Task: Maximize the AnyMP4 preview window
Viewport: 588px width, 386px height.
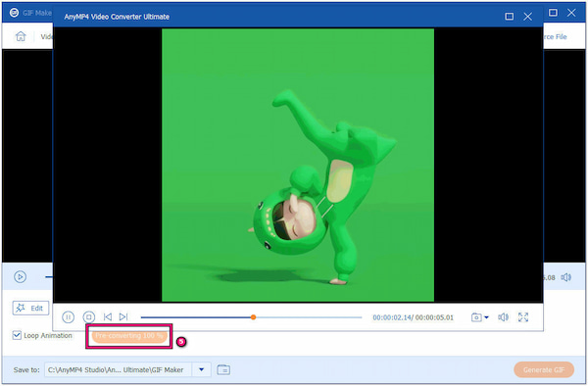Action: coord(510,17)
